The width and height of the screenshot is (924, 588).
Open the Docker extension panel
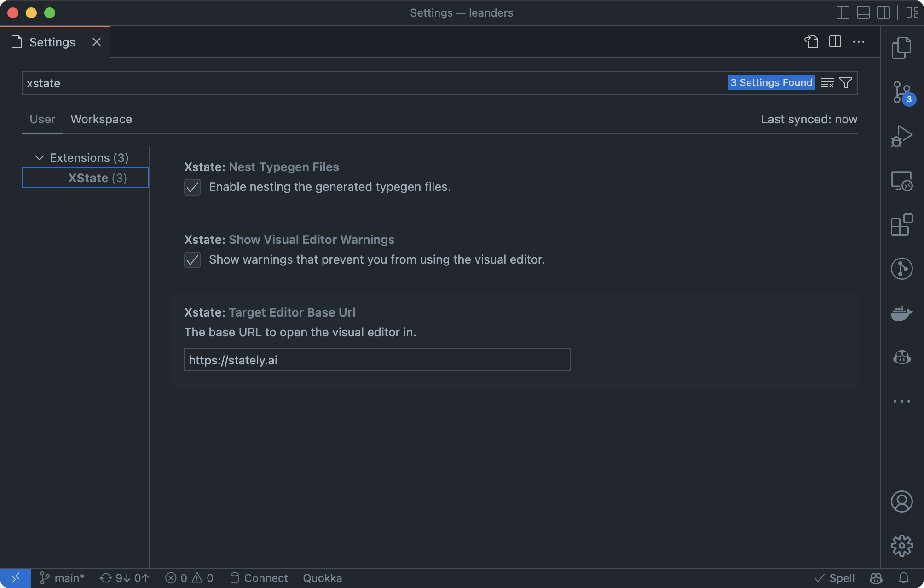[902, 313]
